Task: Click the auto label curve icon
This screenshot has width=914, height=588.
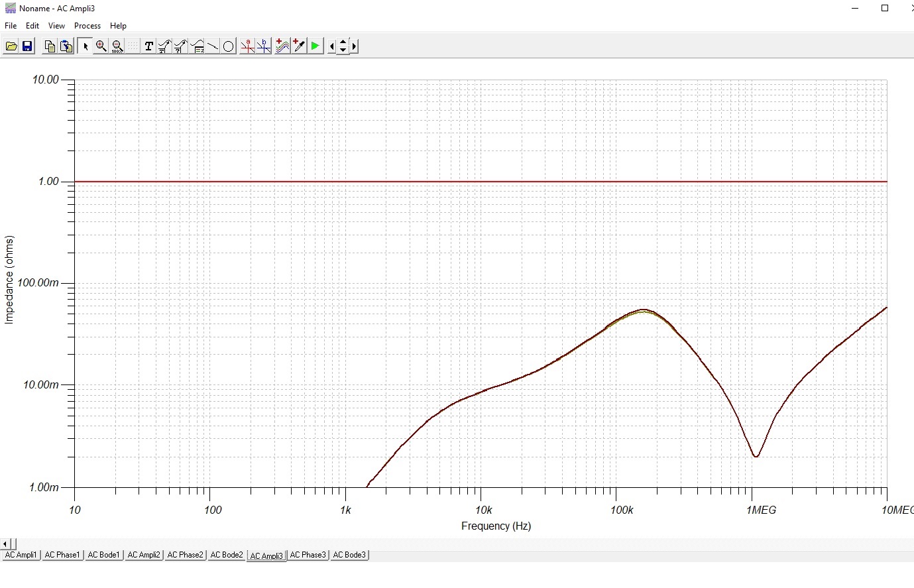Action: point(164,46)
